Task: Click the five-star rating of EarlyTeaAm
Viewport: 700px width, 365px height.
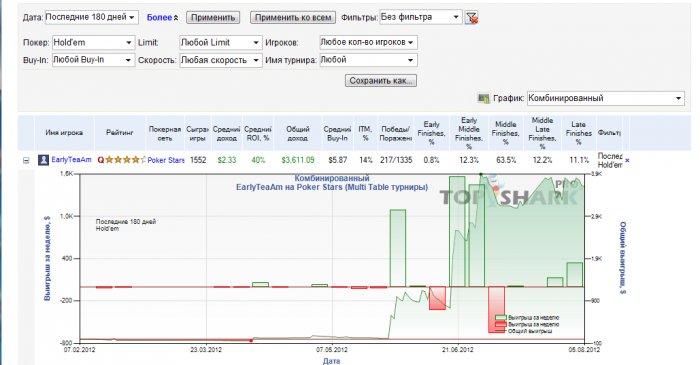Action: coord(125,160)
